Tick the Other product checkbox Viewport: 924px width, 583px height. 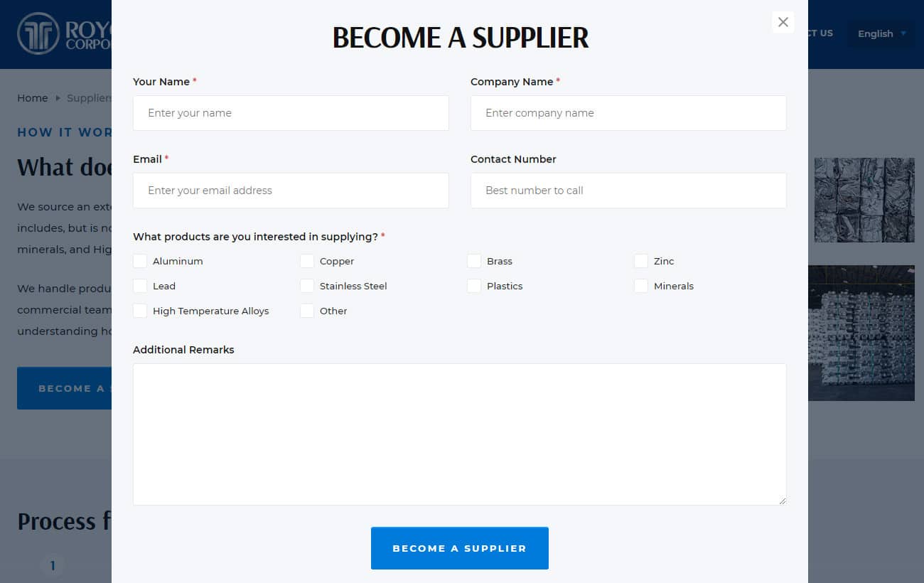point(307,311)
